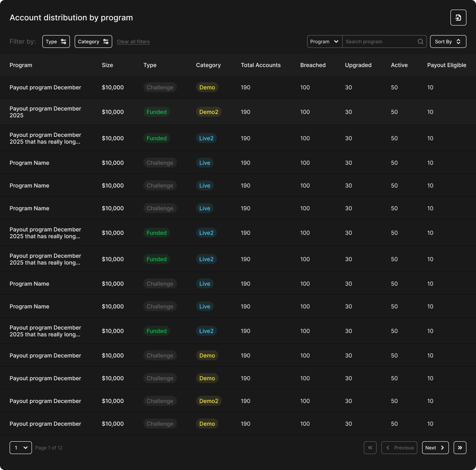The width and height of the screenshot is (476, 470).
Task: Open the Type filter
Action: tap(56, 41)
